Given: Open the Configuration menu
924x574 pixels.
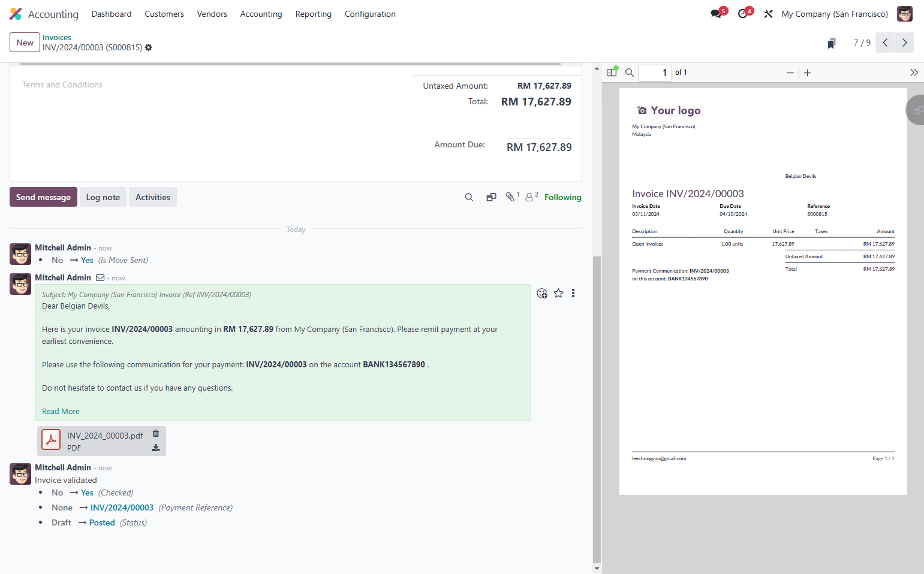Looking at the screenshot, I should 370,14.
